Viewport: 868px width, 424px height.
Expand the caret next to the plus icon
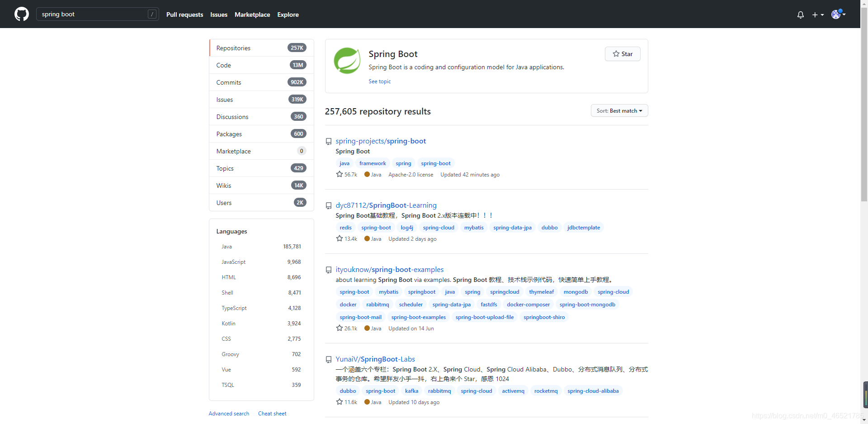(x=822, y=14)
